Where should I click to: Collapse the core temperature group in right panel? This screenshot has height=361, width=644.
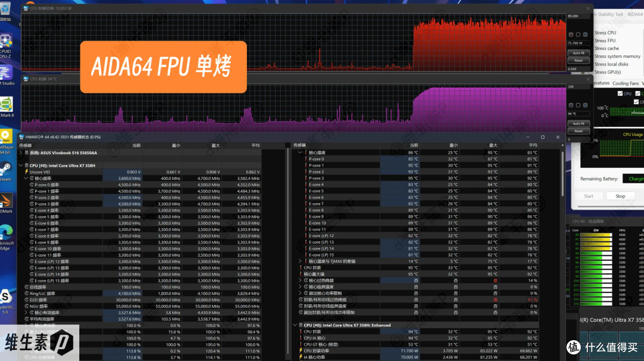point(300,152)
